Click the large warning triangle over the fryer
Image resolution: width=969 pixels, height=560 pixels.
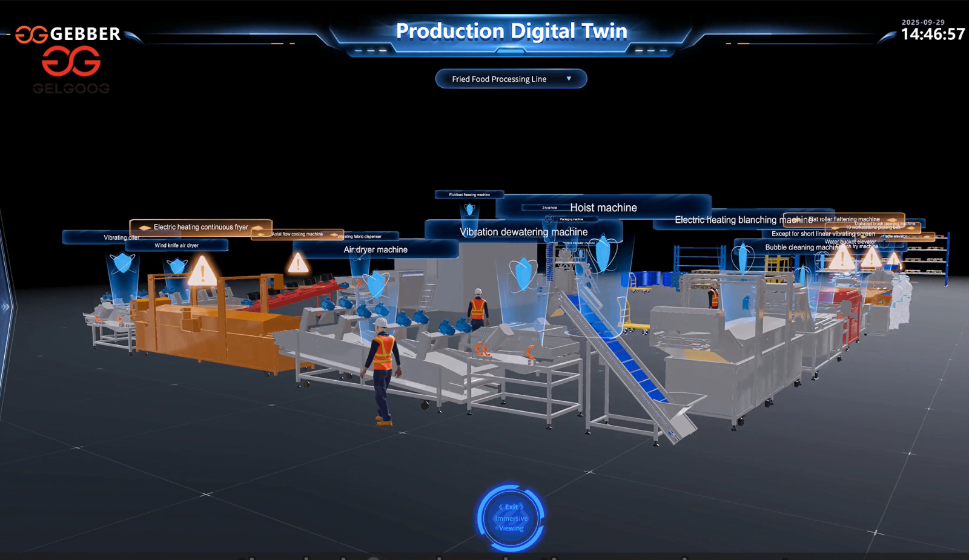(x=202, y=272)
